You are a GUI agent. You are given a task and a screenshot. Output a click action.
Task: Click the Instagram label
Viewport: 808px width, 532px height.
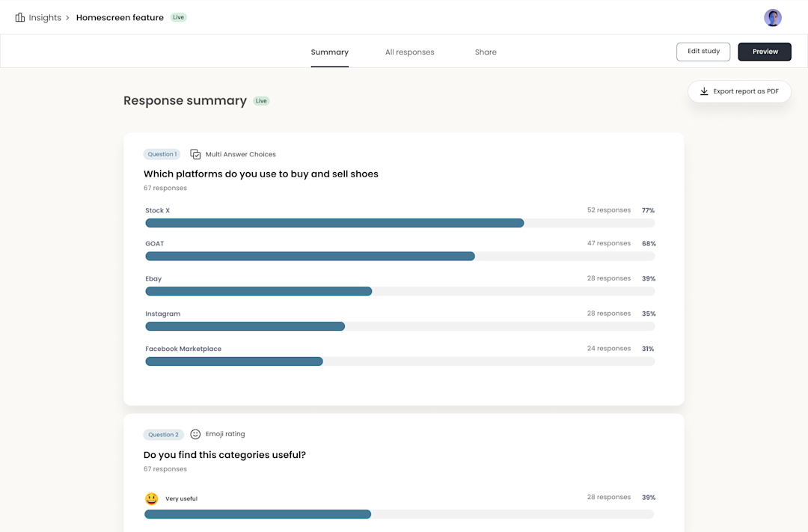point(163,314)
